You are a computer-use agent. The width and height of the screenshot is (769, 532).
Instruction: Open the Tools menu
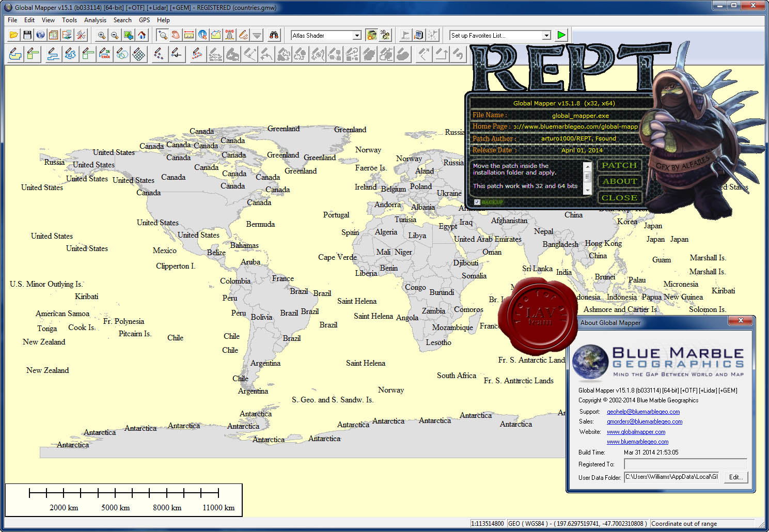tap(69, 20)
